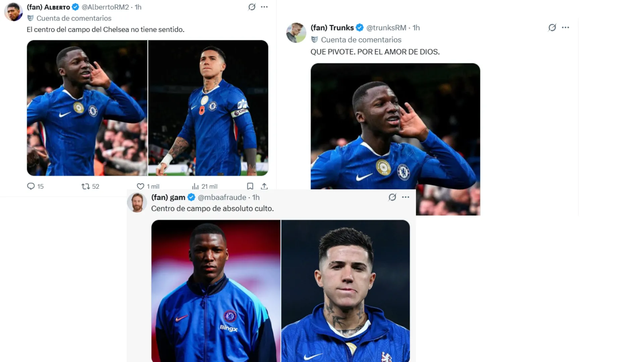Bookmark Alberto's tweet
Image resolution: width=644 pixels, height=362 pixels.
(x=250, y=186)
